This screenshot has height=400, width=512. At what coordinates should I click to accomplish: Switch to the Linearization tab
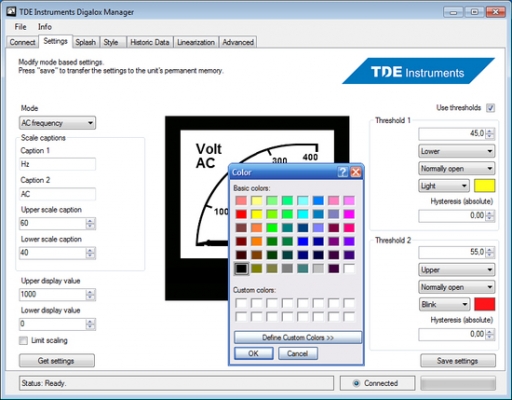pos(196,42)
